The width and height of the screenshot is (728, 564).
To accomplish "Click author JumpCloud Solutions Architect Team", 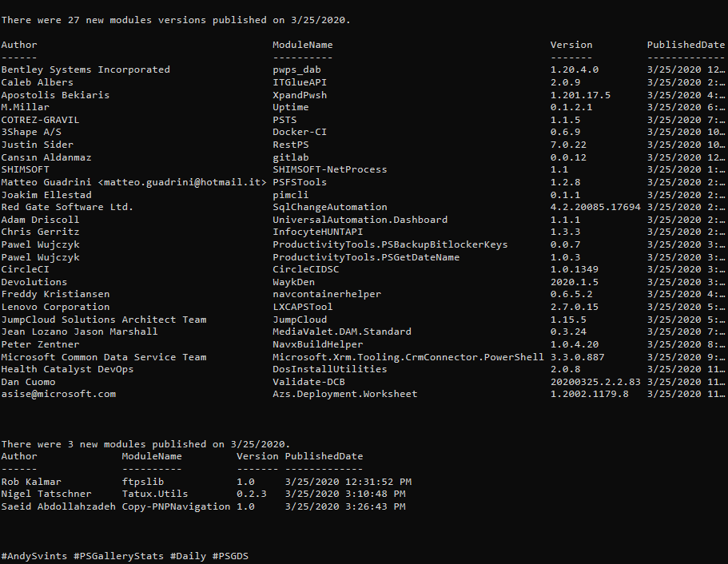I will pos(104,320).
